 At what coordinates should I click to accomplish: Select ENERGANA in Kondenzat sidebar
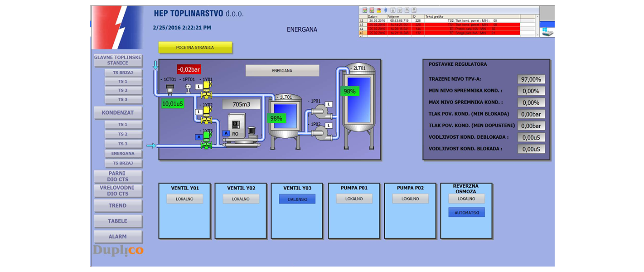pos(123,154)
